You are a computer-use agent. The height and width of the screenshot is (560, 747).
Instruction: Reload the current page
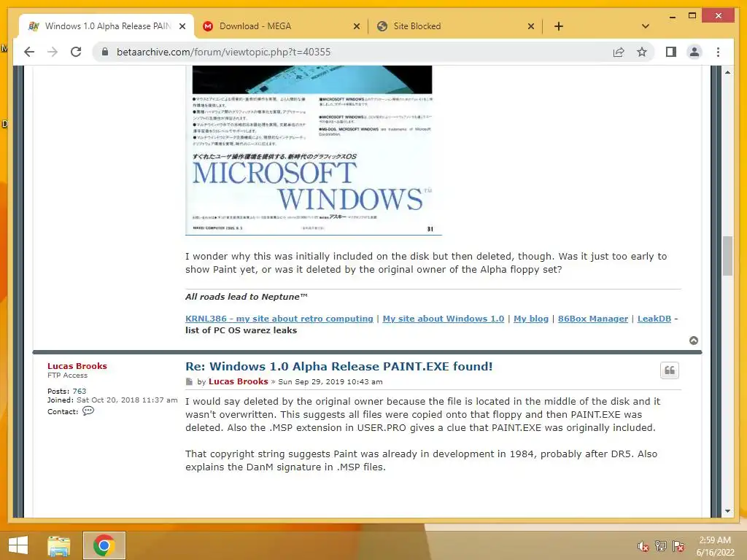pos(76,52)
